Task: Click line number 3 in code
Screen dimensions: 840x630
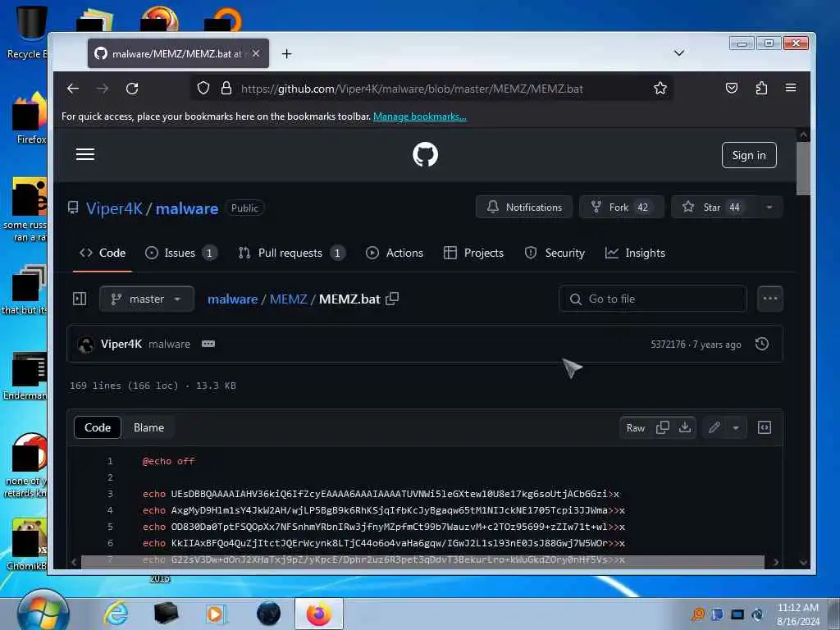Action: tap(110, 494)
